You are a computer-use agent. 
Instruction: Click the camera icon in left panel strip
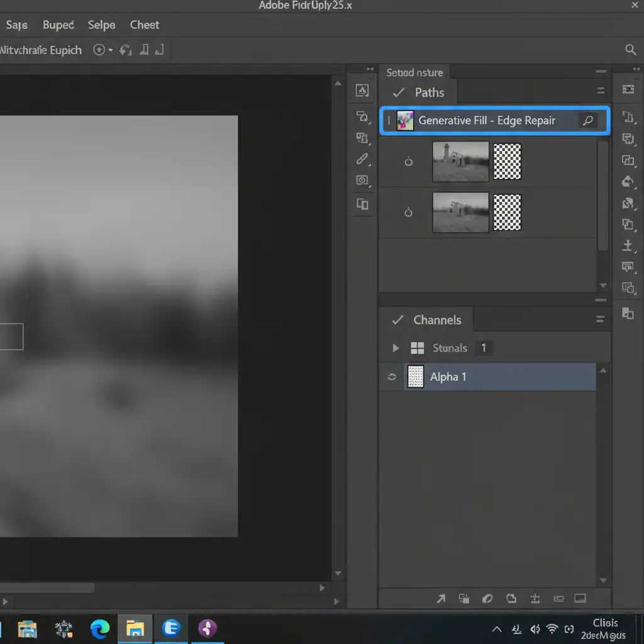pos(362,180)
